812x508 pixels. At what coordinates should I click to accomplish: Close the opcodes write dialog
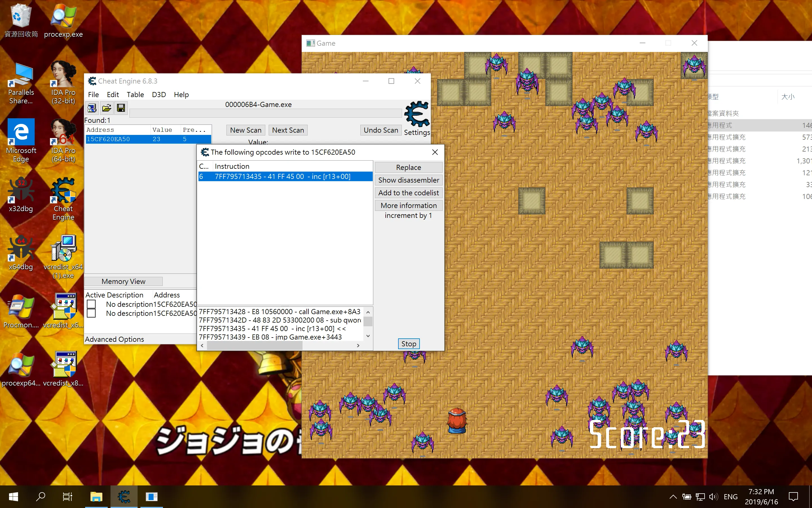[435, 152]
